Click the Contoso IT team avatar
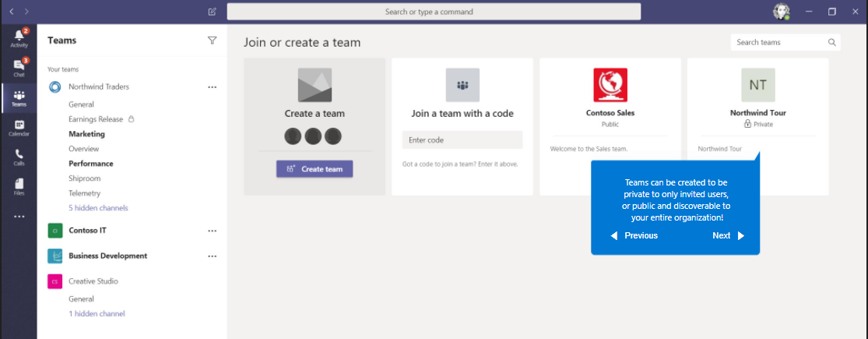 point(54,231)
